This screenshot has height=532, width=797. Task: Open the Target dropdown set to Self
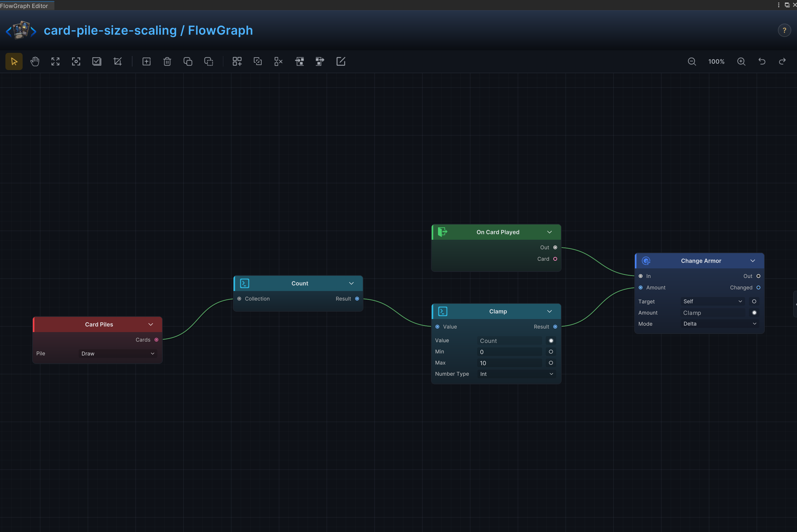point(713,301)
